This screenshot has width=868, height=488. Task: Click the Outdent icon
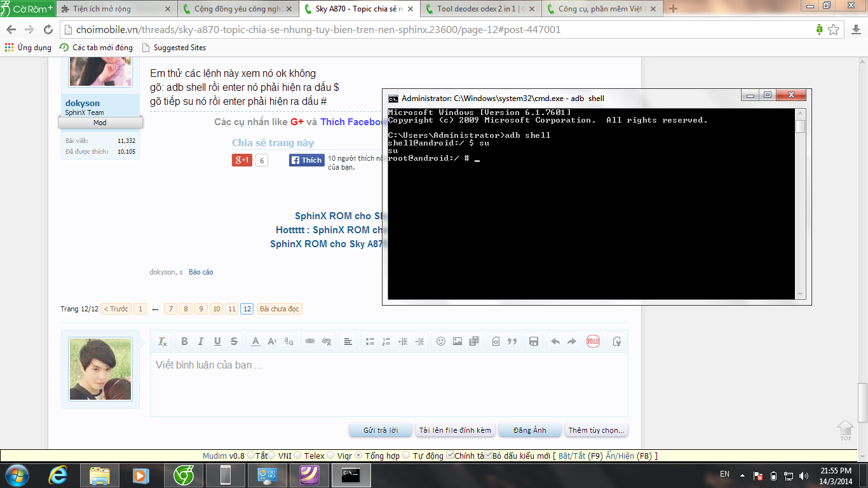[x=403, y=341]
